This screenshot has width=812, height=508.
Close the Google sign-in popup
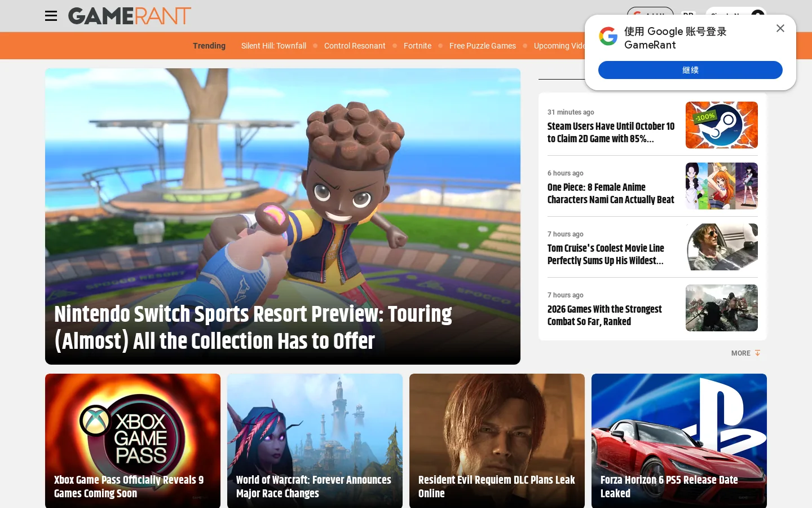(x=780, y=28)
